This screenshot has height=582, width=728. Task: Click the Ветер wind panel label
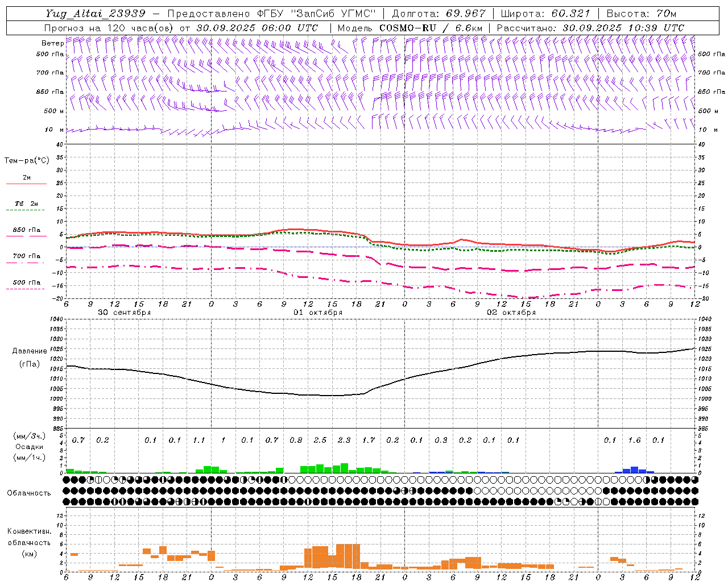click(x=52, y=43)
